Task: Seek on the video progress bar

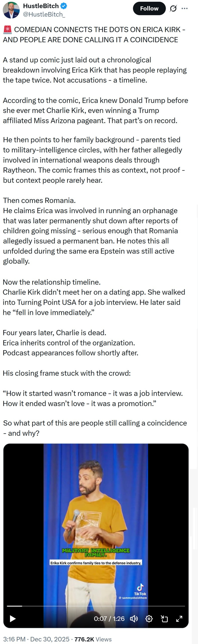Action: 96,606
